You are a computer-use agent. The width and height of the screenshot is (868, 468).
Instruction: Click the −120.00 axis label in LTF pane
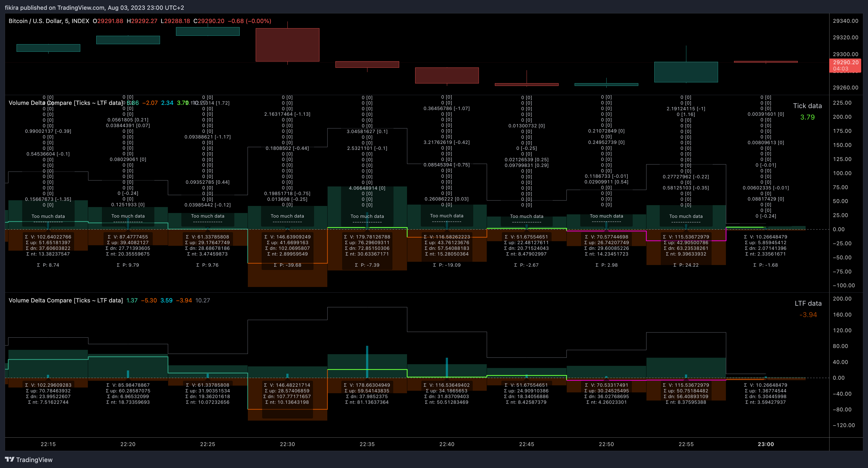pos(843,425)
